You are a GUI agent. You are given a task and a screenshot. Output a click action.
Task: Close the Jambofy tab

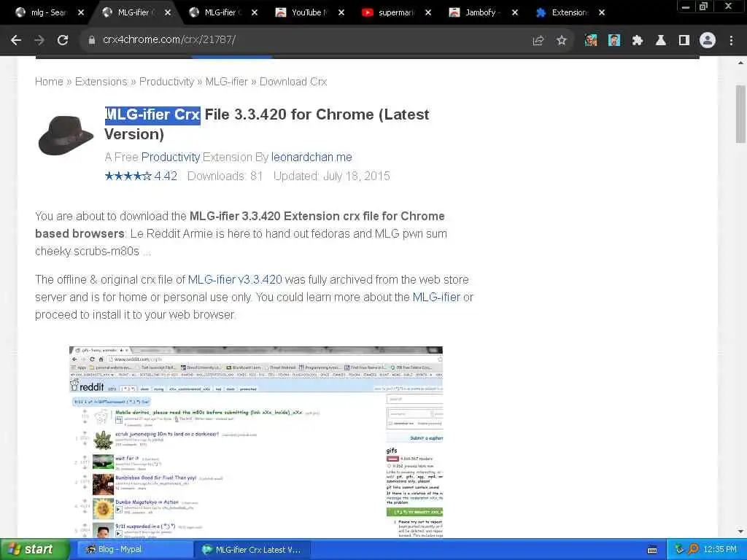click(x=515, y=13)
